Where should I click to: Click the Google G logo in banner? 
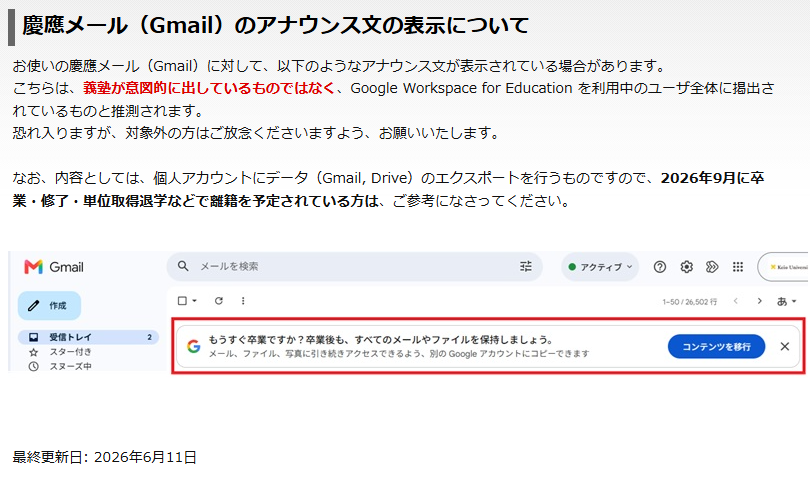(x=194, y=347)
